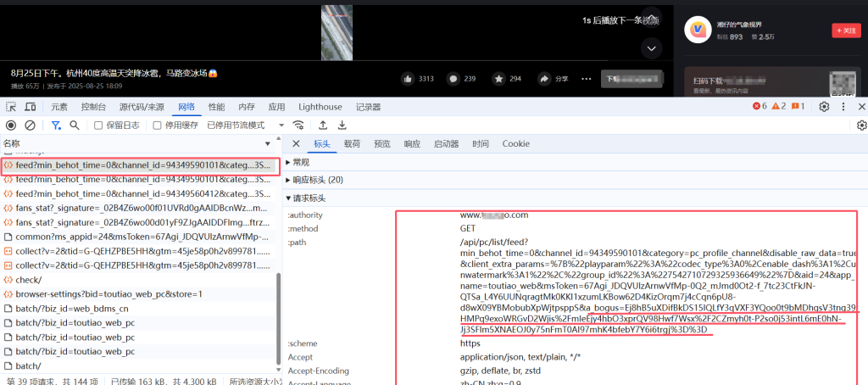Click the record network log button

coord(11,126)
